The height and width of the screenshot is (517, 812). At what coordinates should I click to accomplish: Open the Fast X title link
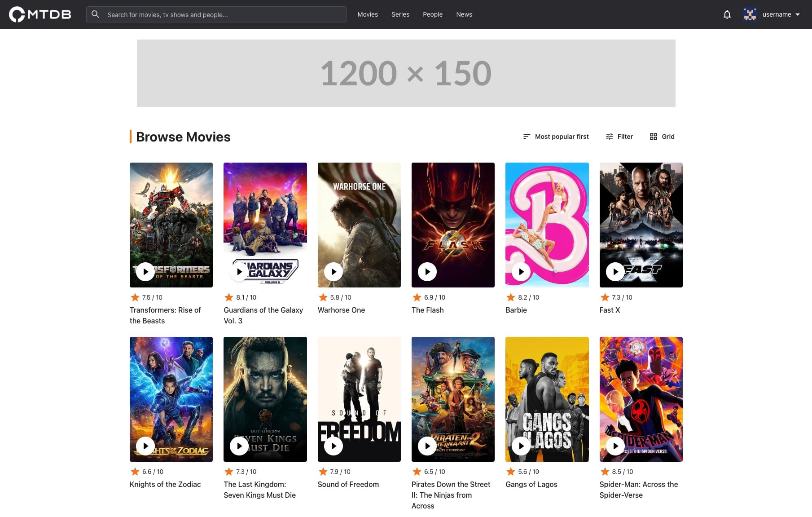click(610, 310)
